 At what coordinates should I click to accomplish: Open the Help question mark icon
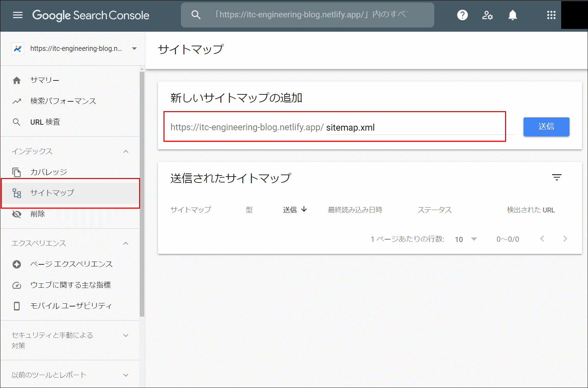pyautogui.click(x=462, y=15)
